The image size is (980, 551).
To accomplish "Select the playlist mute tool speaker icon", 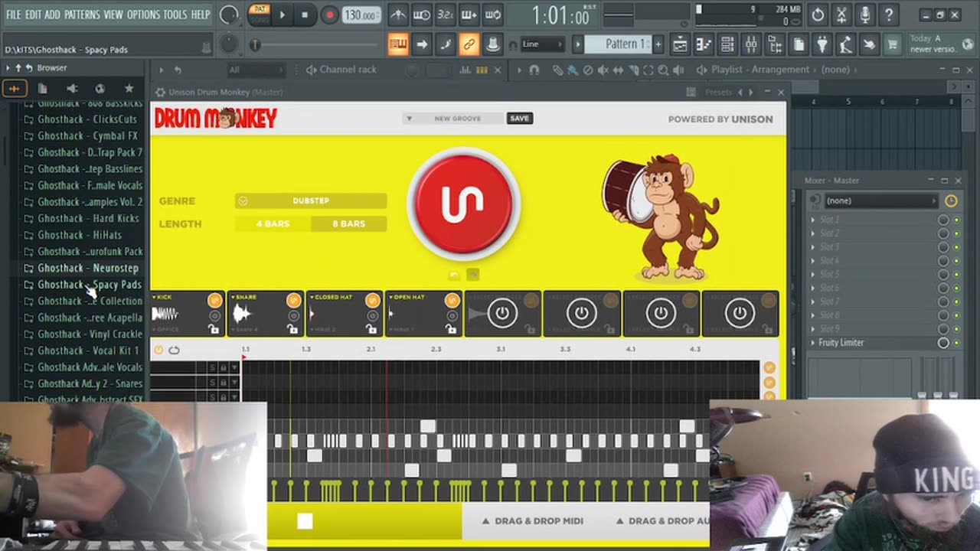I will click(603, 70).
